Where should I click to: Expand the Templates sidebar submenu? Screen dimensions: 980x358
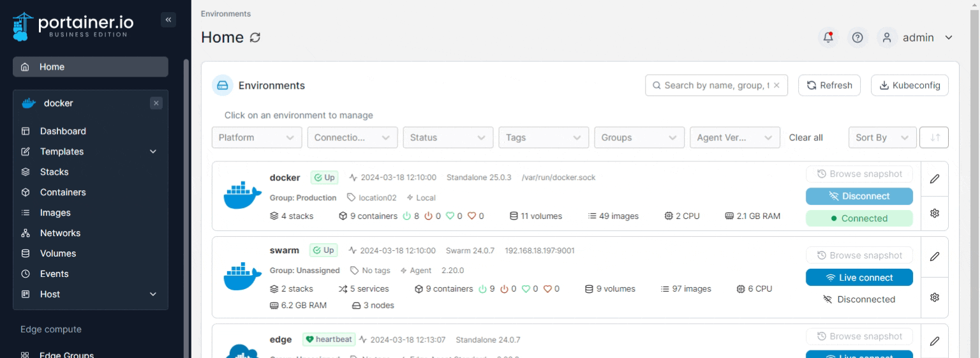point(152,151)
